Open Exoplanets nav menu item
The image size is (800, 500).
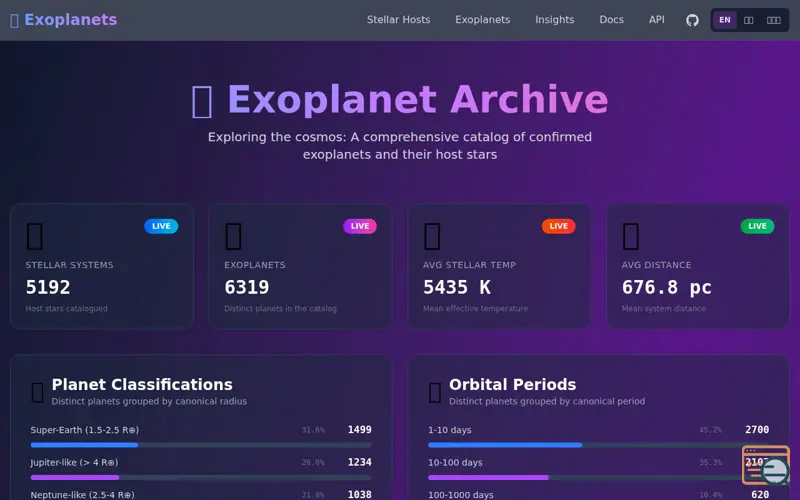coord(483,20)
